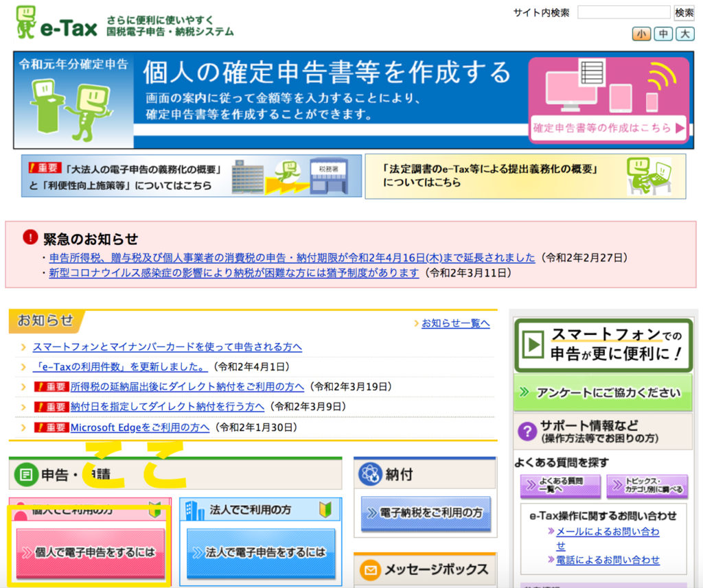Click the 重要 badge beside Microsoft Edge notice
The width and height of the screenshot is (703, 588).
coord(51,427)
